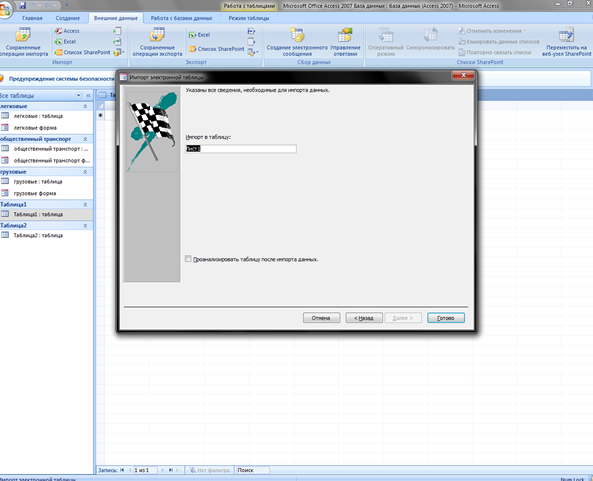
Task: Collapse the легковые group
Action: point(85,106)
